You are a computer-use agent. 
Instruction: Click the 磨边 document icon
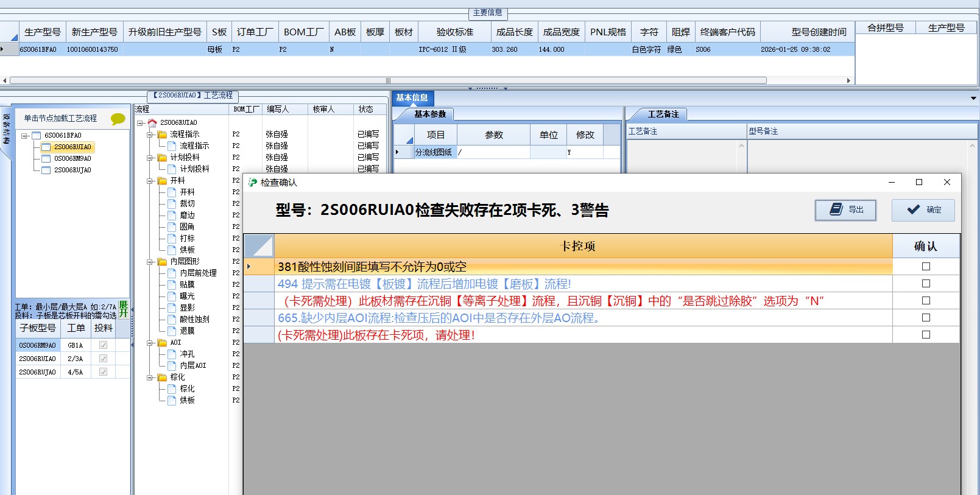coord(172,216)
